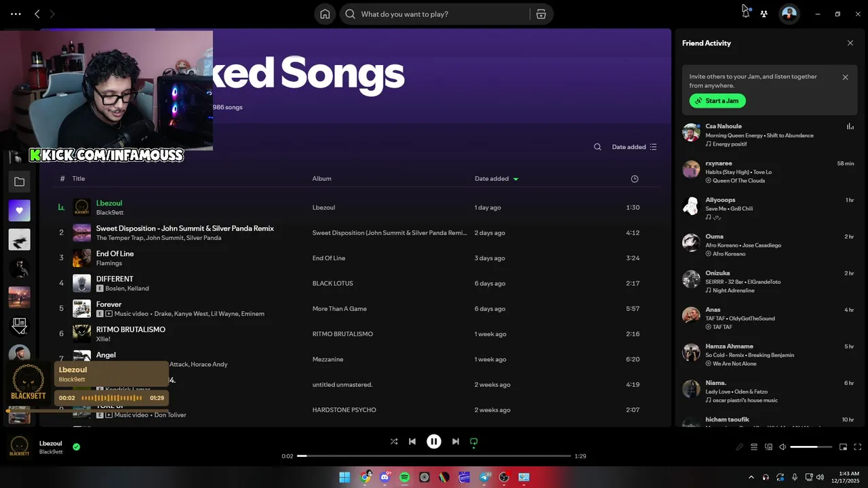Screen dimensions: 868x488
Task: Show hidden system tray icons
Action: [x=751, y=477]
